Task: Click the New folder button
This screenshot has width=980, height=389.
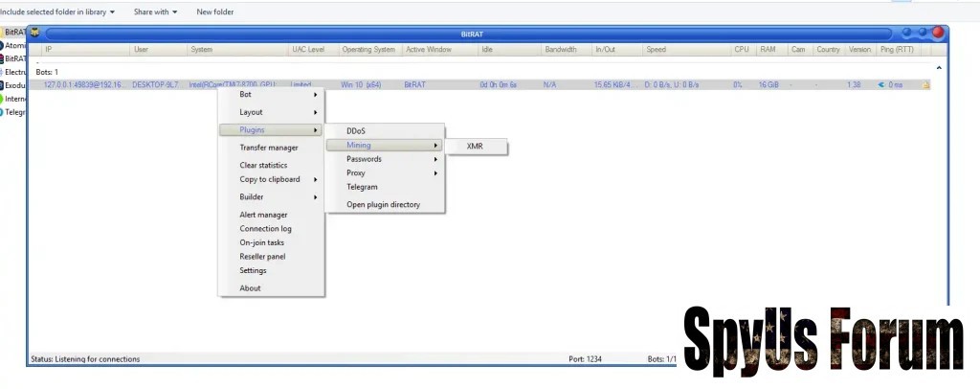Action: click(x=214, y=11)
